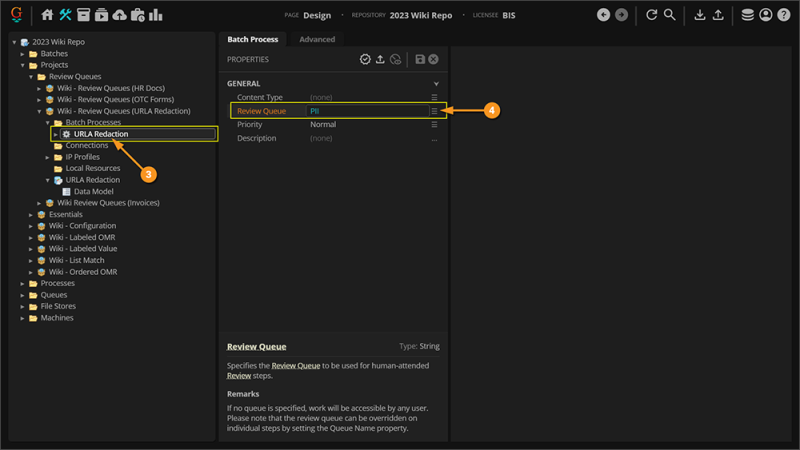Viewport: 800px width, 450px height.
Task: Open the help question mark icon
Action: coord(783,15)
